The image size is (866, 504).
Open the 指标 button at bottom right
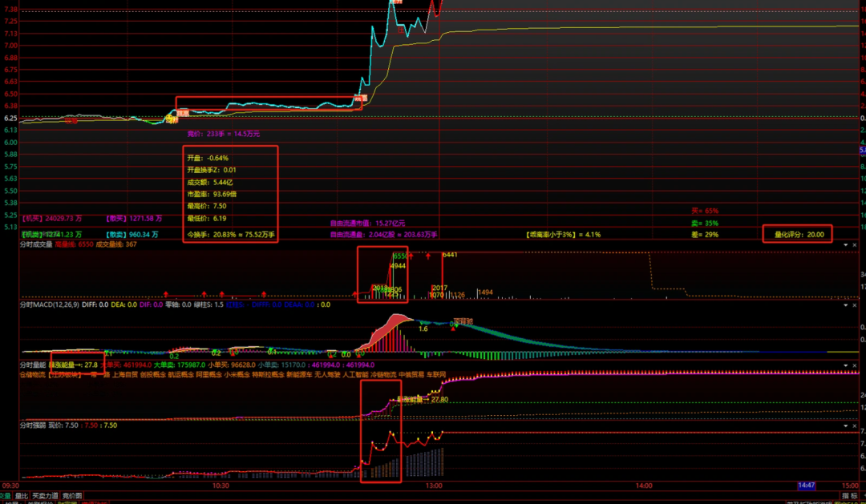pos(849,496)
